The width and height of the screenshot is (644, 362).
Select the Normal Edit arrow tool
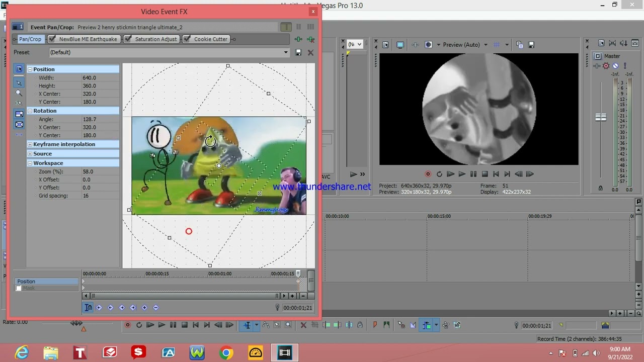[19, 83]
